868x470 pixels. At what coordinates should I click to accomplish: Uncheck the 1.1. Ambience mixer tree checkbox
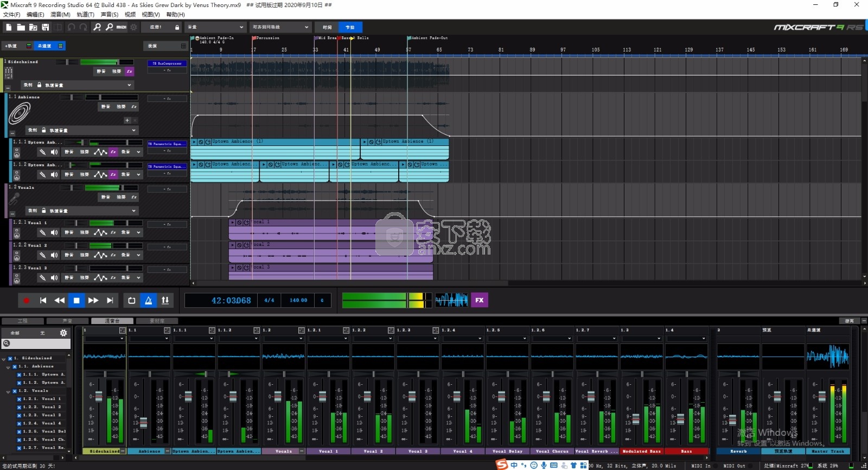[15, 366]
